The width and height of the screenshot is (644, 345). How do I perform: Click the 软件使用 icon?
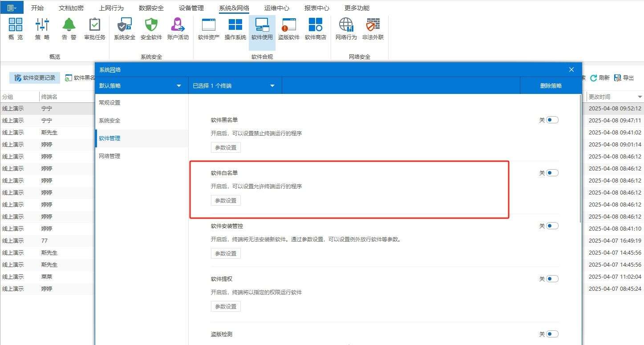[262, 28]
